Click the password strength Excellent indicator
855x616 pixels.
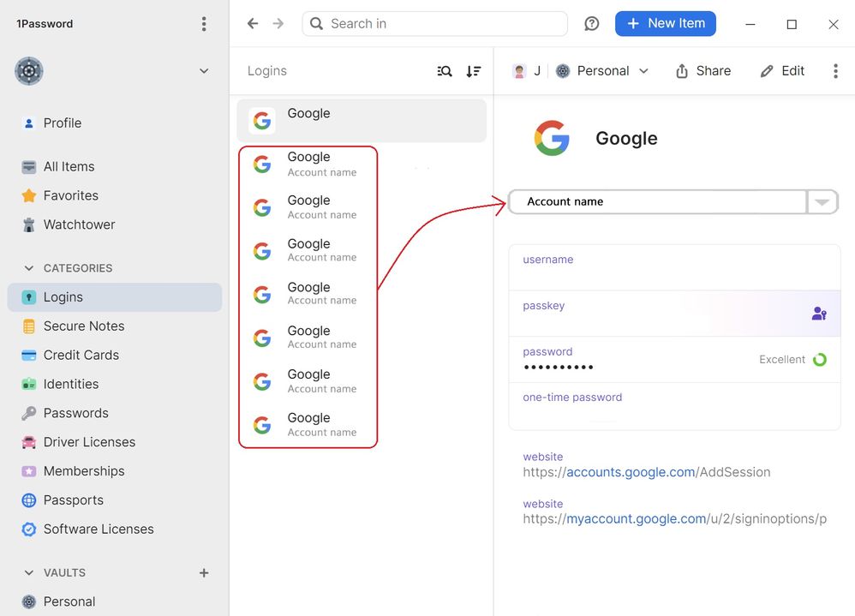819,360
